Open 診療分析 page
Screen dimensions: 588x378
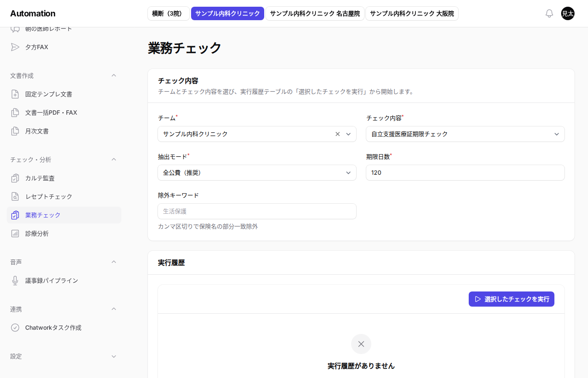pyautogui.click(x=64, y=234)
